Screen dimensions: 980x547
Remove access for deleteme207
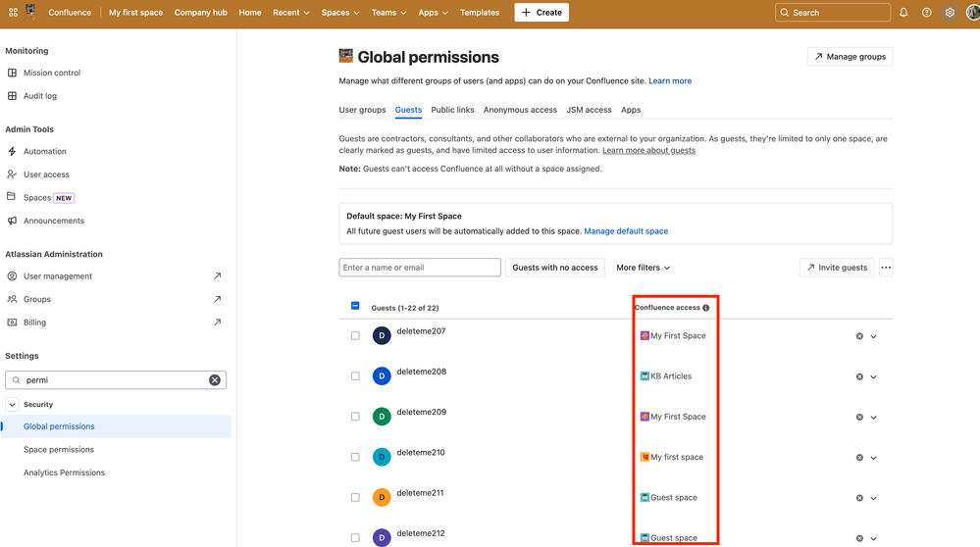pos(859,336)
